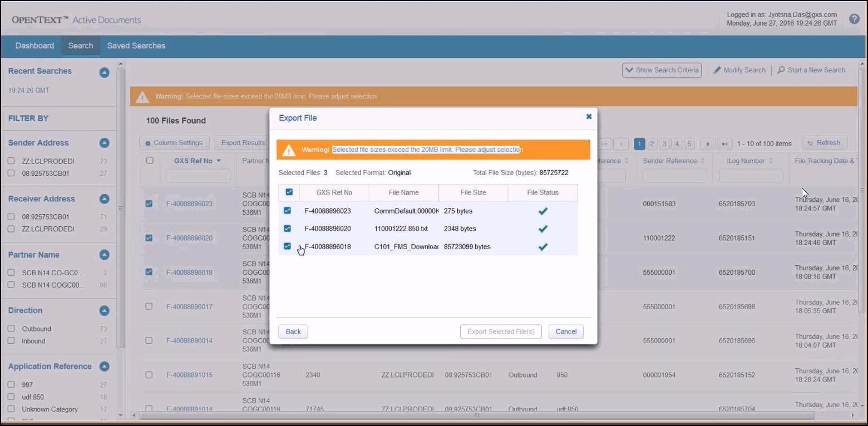Click the ILog Number filter input field
Image resolution: width=868 pixels, height=426 pixels.
(751, 176)
